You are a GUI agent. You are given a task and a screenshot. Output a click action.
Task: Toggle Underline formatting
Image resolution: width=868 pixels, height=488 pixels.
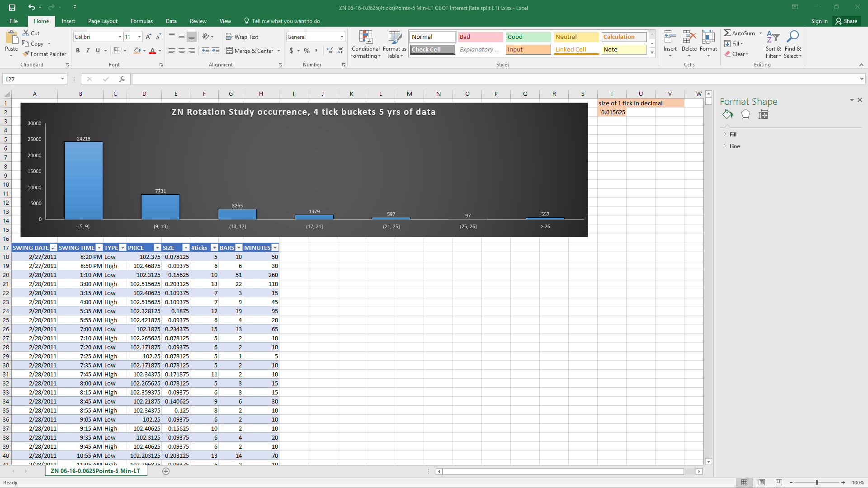[98, 51]
